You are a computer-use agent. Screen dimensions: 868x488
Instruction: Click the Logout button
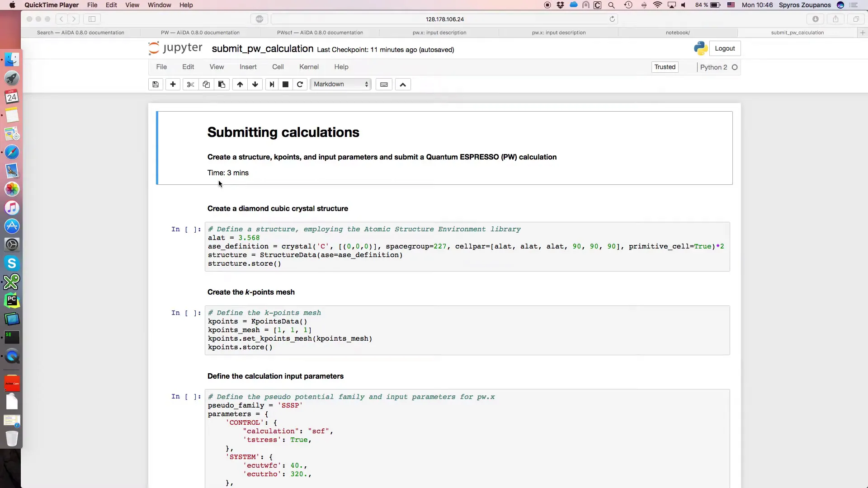coord(725,48)
